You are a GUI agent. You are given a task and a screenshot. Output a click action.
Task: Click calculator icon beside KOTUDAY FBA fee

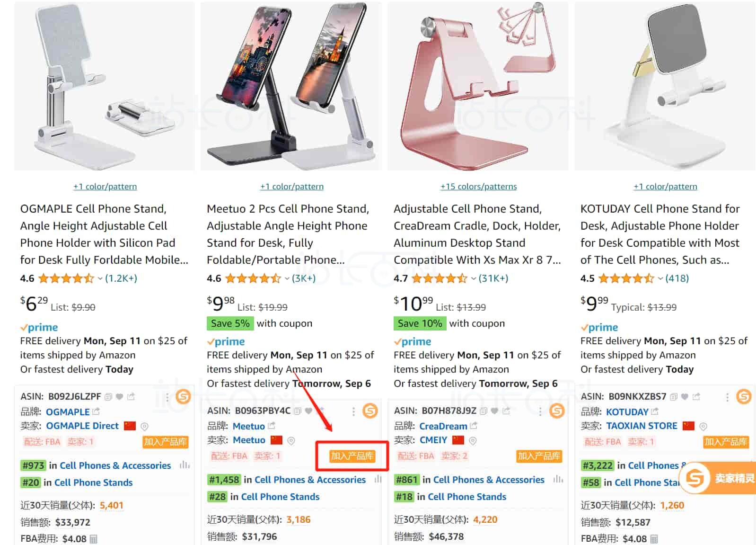tap(654, 539)
